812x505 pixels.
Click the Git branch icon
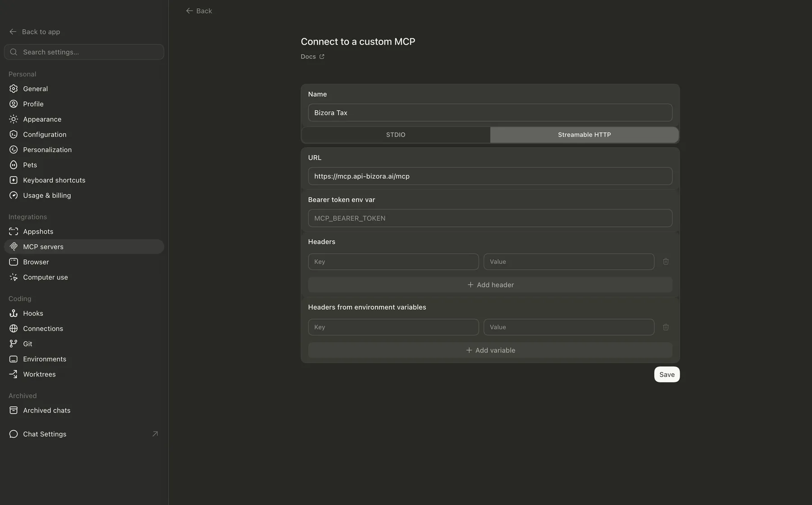(x=14, y=344)
